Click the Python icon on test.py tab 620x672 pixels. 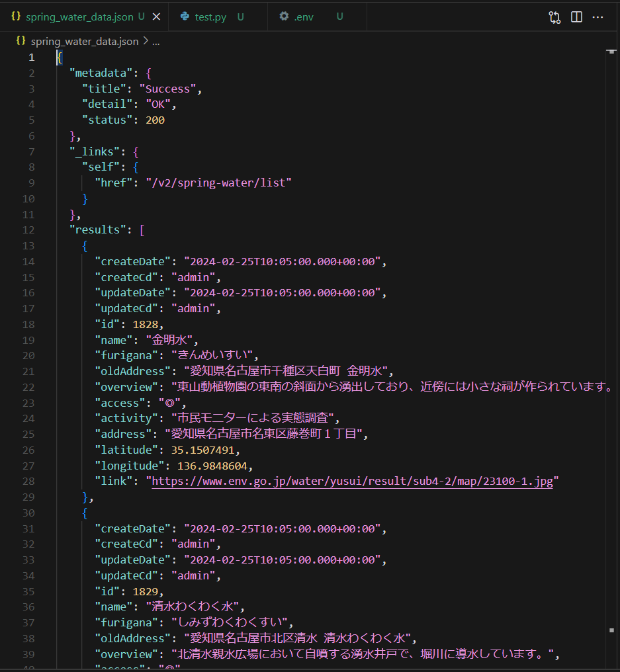pos(185,17)
